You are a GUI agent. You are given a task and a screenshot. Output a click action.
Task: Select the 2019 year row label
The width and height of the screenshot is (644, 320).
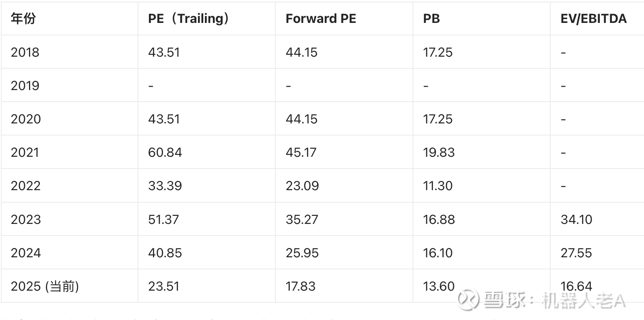(x=25, y=86)
